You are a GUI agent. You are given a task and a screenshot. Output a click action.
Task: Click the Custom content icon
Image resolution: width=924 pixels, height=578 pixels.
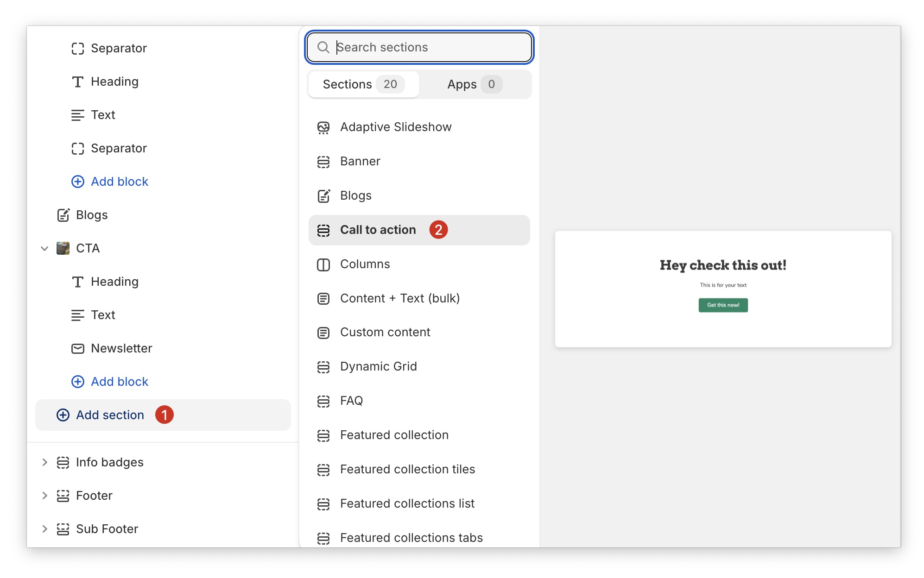323,333
